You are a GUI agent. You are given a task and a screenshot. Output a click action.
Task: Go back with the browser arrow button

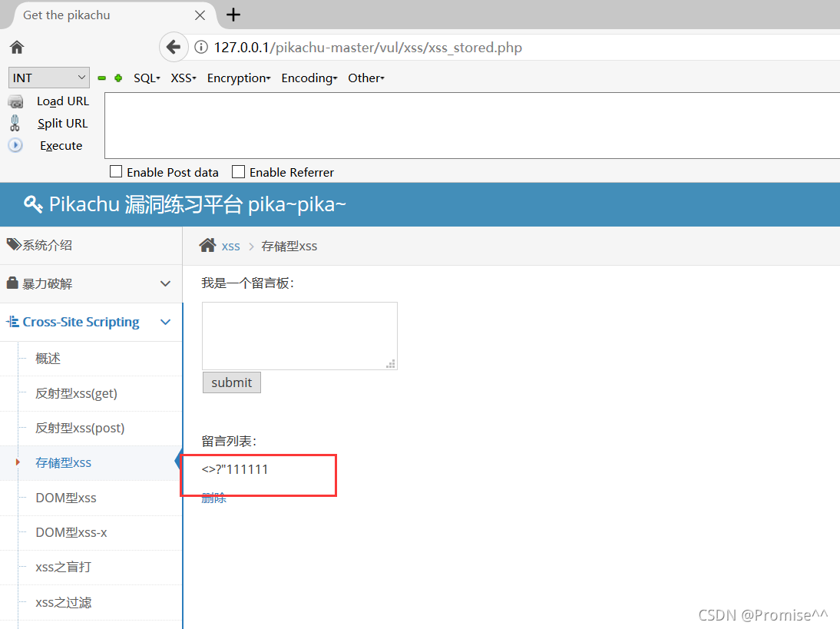173,47
